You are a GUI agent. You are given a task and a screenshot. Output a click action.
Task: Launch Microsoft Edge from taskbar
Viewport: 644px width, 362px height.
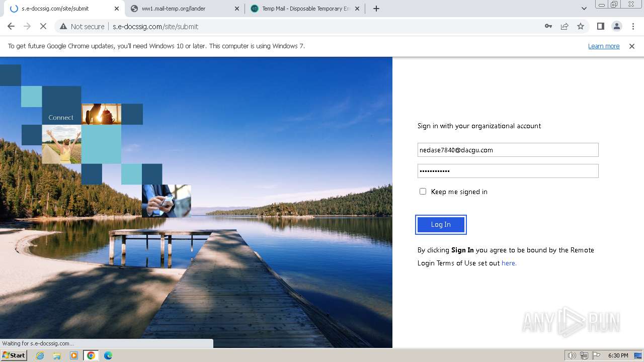(x=108, y=355)
